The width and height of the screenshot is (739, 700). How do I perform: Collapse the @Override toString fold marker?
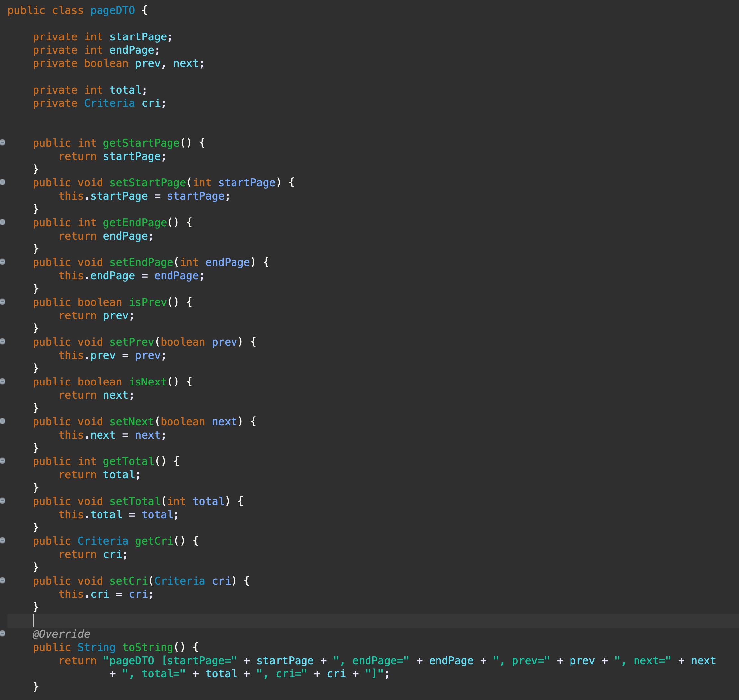click(x=3, y=633)
